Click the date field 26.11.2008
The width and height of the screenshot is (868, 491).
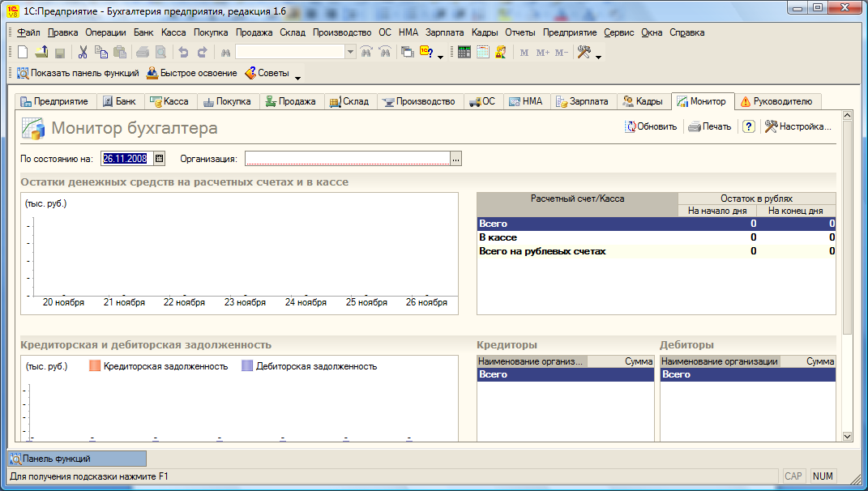click(126, 158)
